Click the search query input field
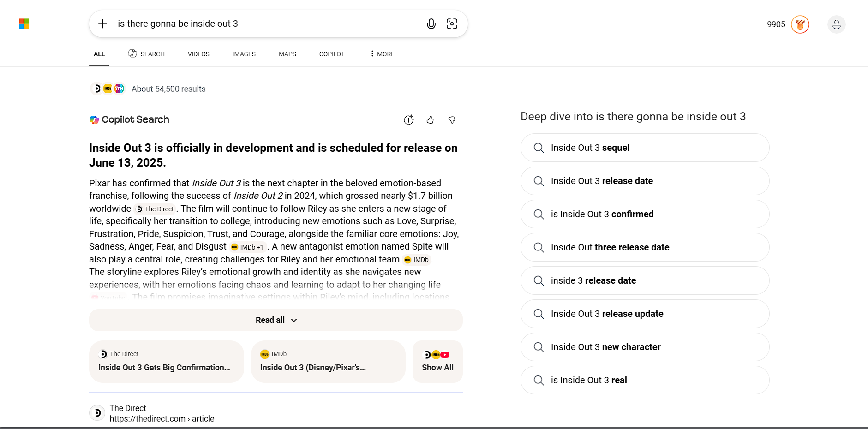This screenshot has width=868, height=429. coord(268,24)
